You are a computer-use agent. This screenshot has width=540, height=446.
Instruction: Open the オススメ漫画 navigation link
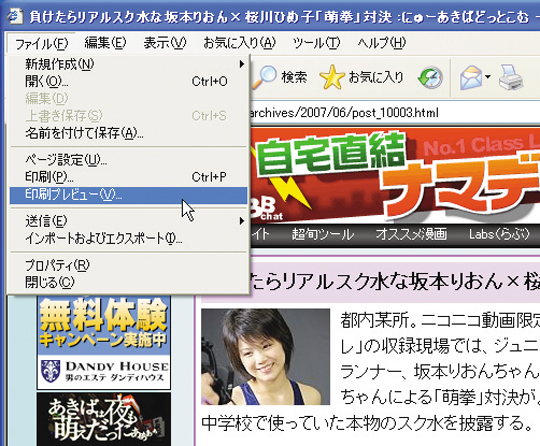click(412, 234)
